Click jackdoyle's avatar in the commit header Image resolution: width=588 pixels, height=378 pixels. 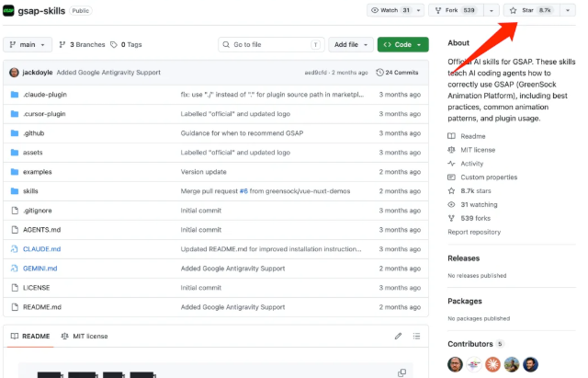(x=15, y=73)
